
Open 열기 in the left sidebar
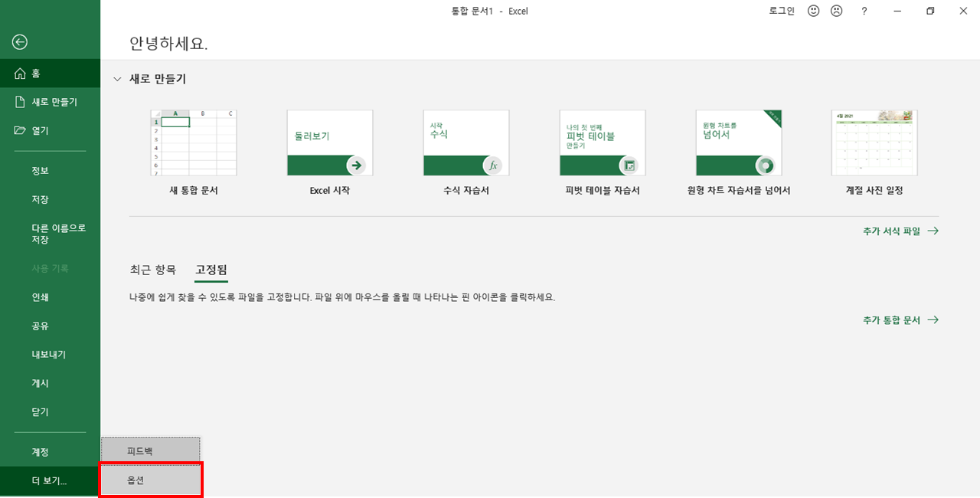point(50,130)
